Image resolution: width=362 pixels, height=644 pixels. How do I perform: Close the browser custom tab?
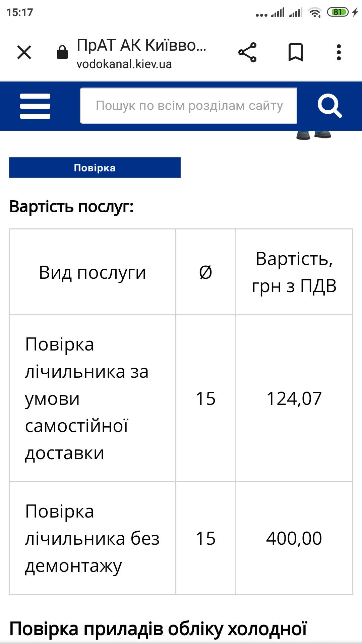pyautogui.click(x=24, y=52)
